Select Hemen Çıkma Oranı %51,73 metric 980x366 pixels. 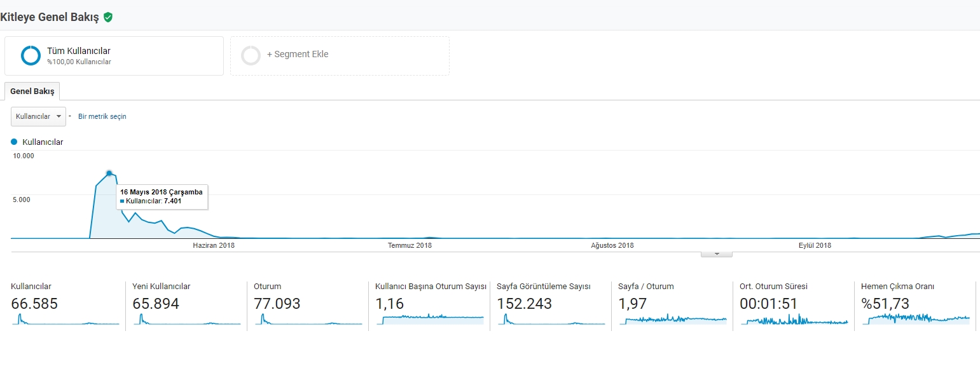click(915, 306)
